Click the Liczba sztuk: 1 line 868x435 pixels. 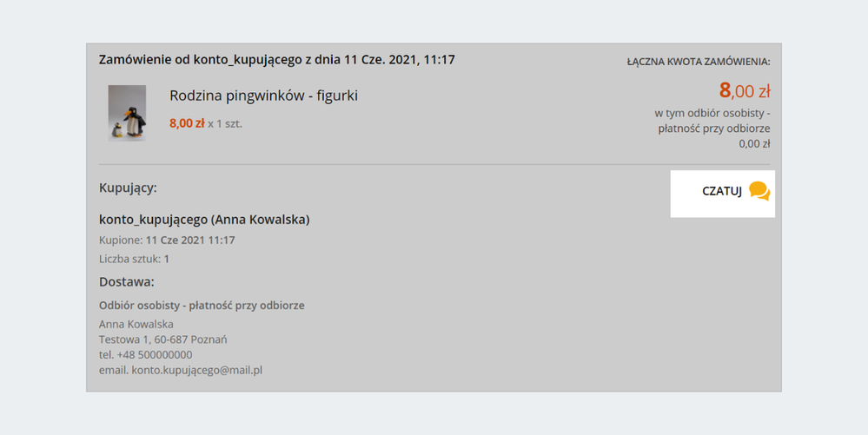tap(134, 259)
